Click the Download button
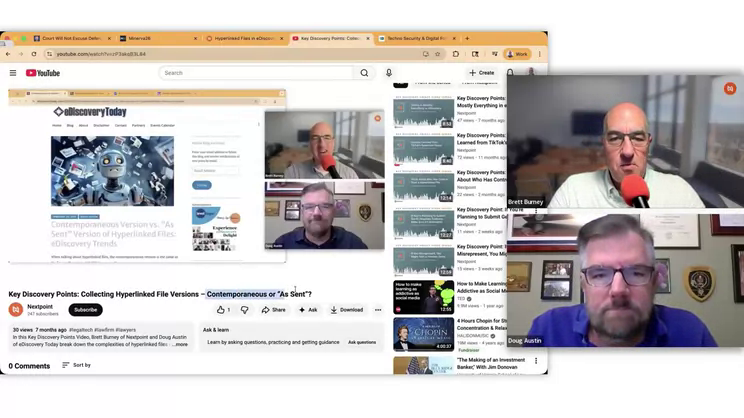 coord(347,310)
